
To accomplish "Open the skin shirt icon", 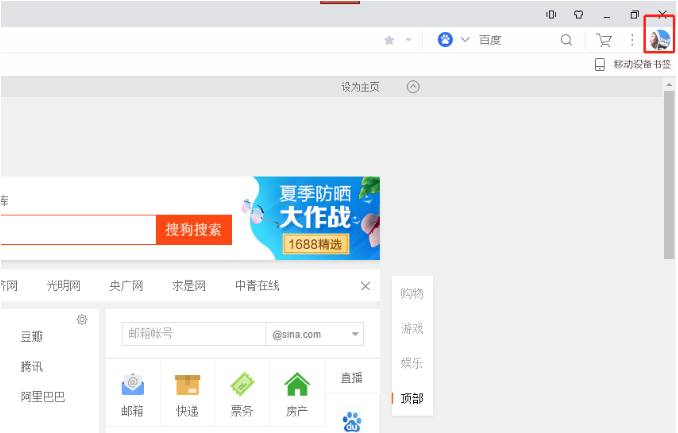I will [x=578, y=14].
